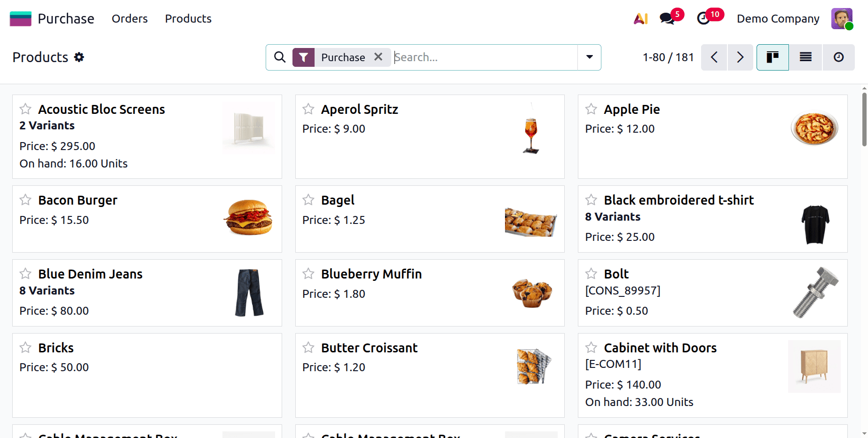
Task: Click the search magnifier icon
Action: pyautogui.click(x=280, y=57)
